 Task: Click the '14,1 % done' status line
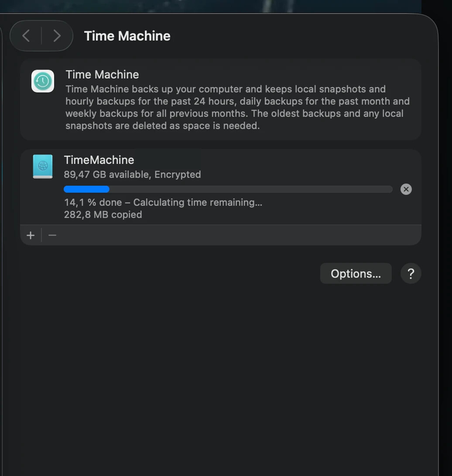[163, 202]
